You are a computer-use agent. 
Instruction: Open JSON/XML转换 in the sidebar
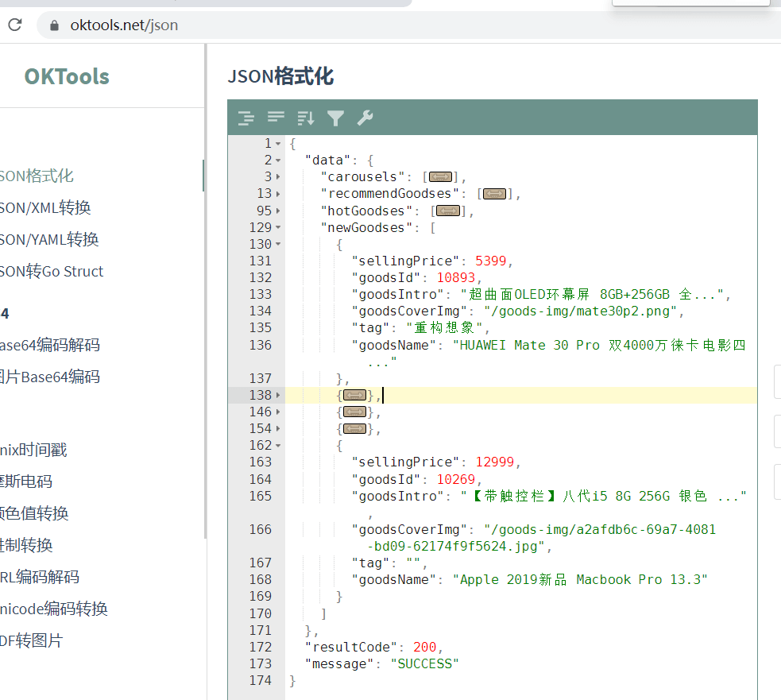tap(45, 207)
